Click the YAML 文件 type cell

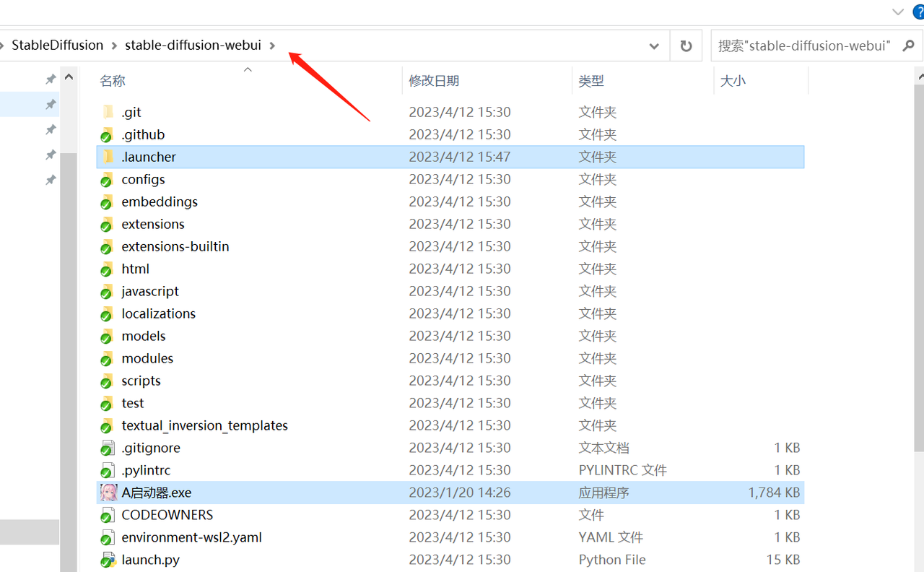(611, 537)
